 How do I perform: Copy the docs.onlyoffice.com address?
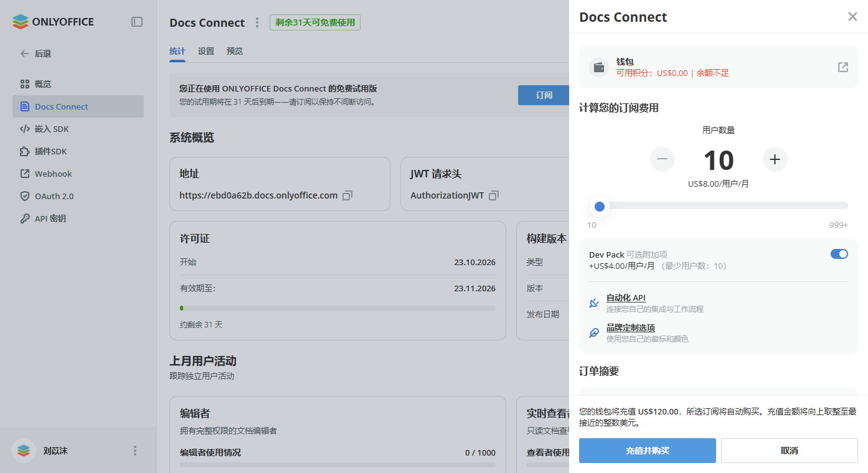347,195
